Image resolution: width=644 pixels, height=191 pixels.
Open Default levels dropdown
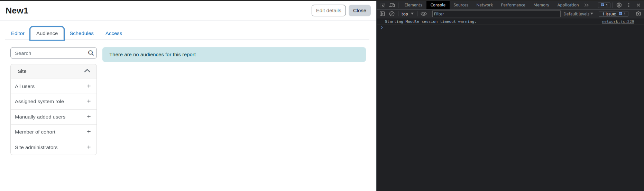(578, 14)
